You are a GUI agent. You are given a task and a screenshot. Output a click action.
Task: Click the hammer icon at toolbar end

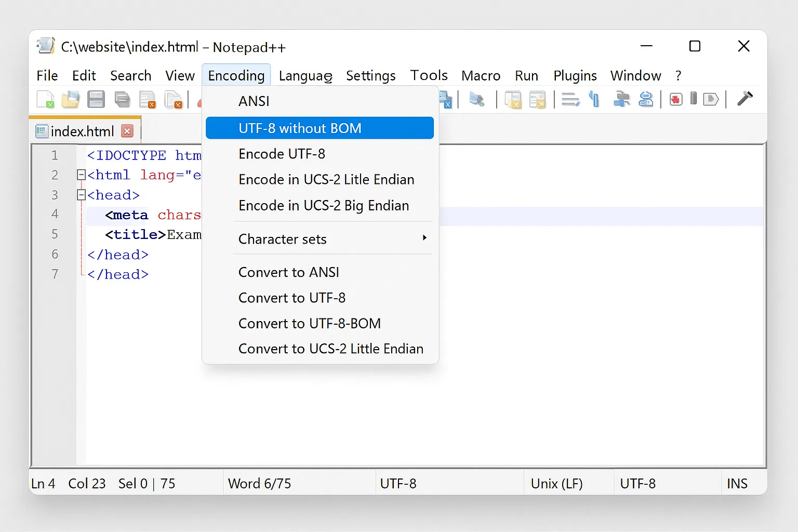745,98
